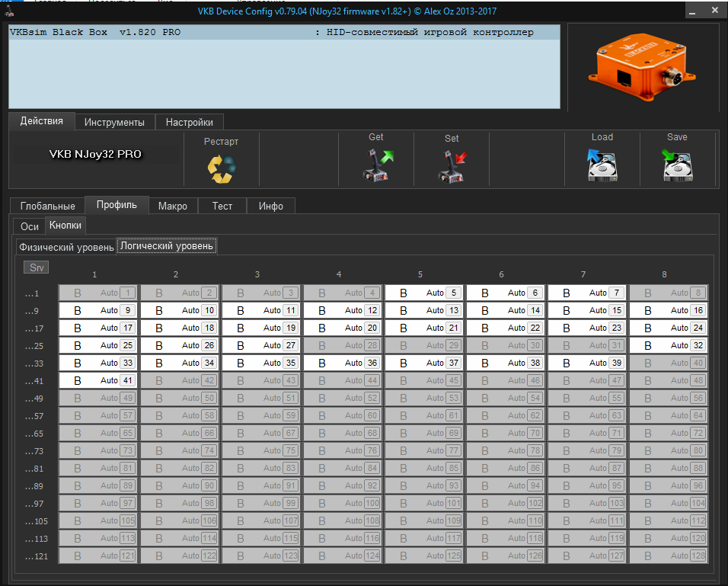Image resolution: width=728 pixels, height=586 pixels.
Task: Close the VKB Device Config window
Action: tap(715, 10)
